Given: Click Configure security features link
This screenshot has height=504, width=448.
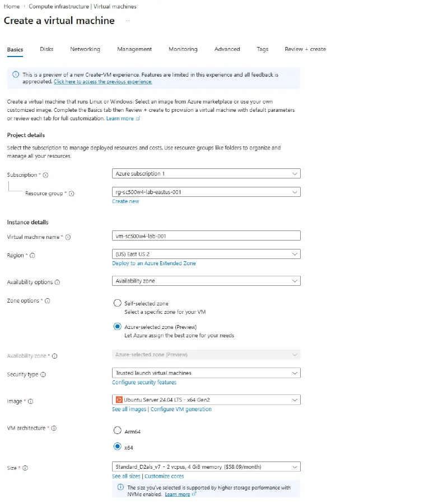Looking at the screenshot, I should [144, 382].
